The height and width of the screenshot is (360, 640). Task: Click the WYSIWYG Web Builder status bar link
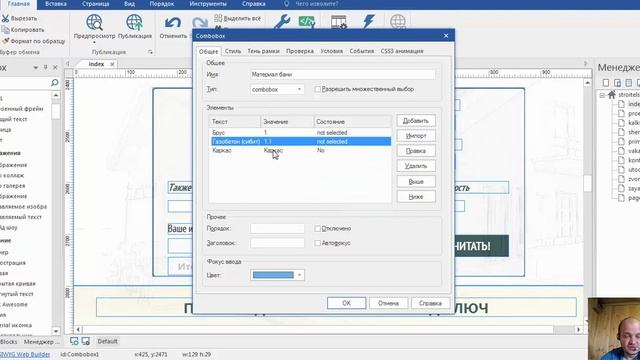pyautogui.click(x=25, y=354)
